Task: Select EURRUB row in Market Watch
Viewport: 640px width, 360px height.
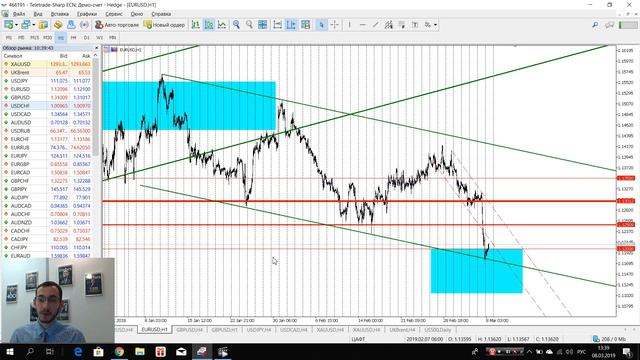Action: [47, 147]
